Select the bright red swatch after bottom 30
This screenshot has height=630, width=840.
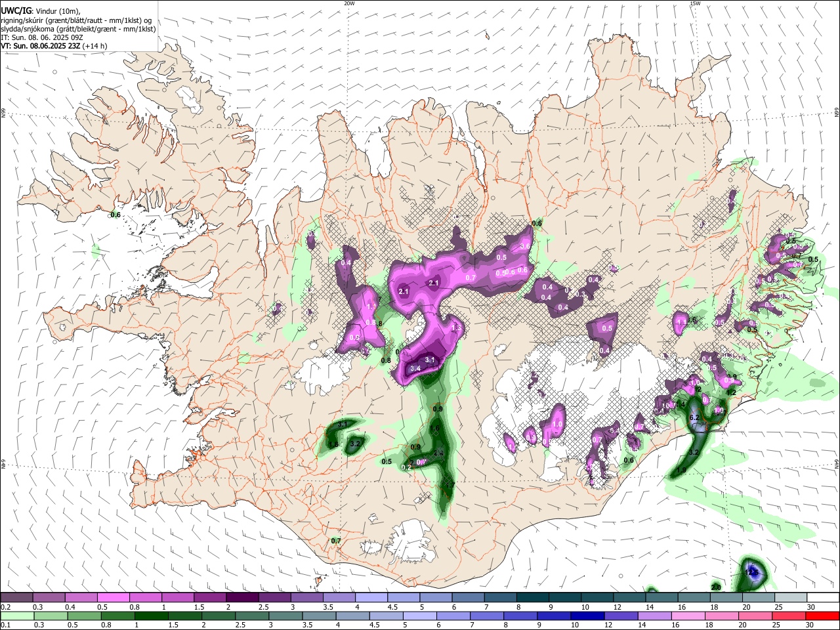pyautogui.click(x=822, y=616)
